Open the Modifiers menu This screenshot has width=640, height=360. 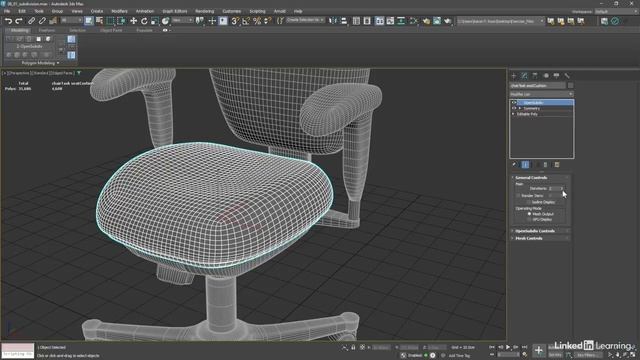coord(119,11)
